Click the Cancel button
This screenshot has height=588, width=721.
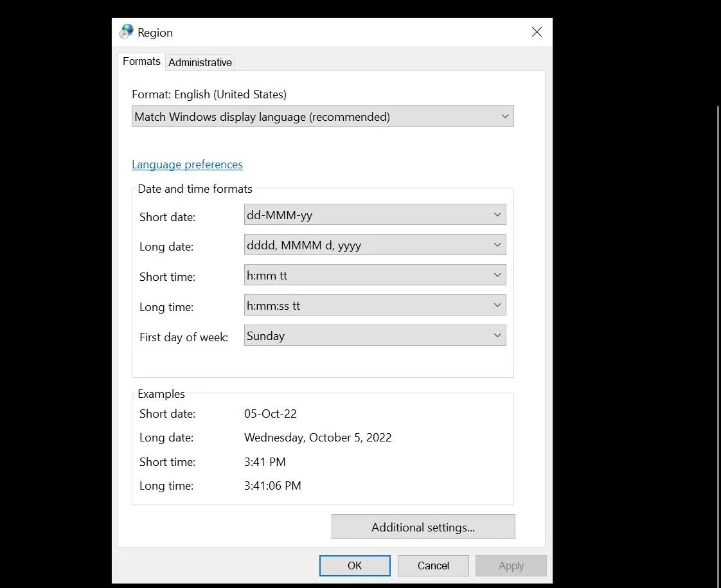[433, 566]
